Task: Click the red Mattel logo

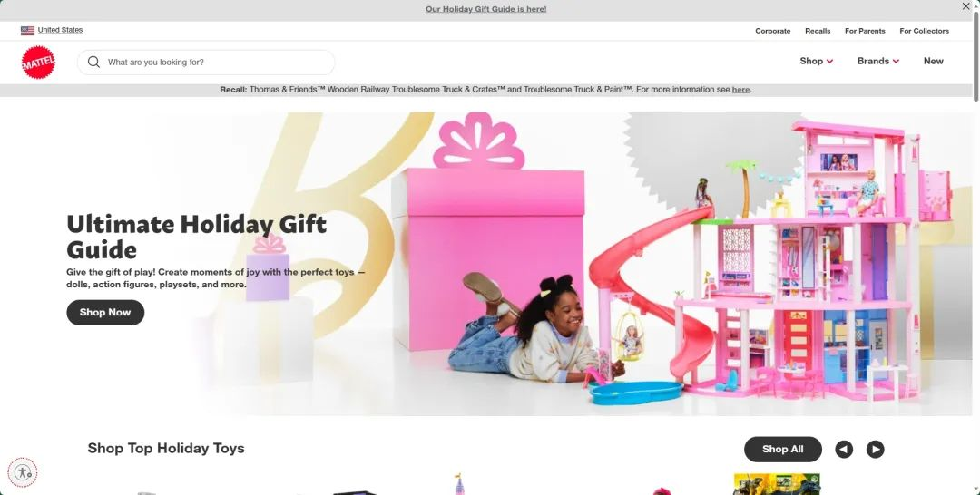Action: click(38, 62)
